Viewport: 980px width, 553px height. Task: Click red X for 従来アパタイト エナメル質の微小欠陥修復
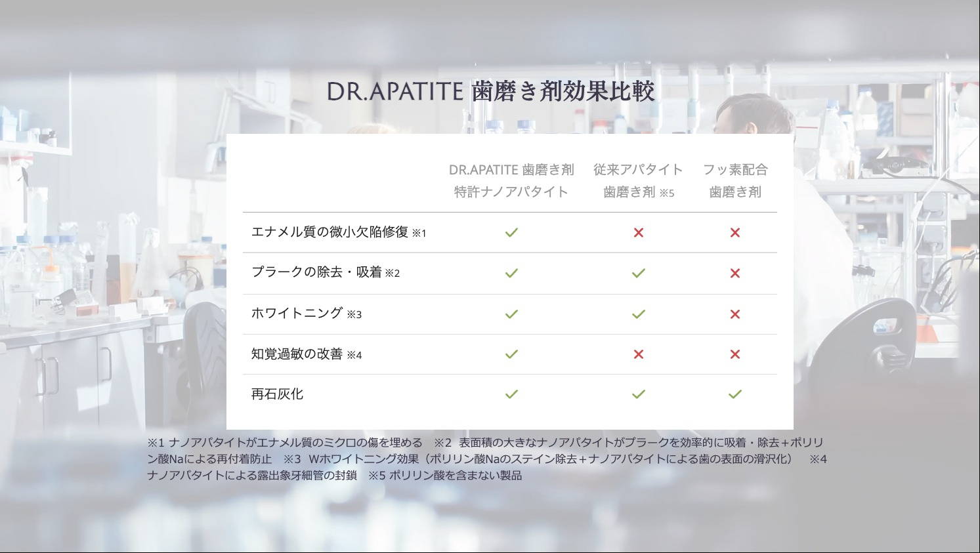click(638, 232)
